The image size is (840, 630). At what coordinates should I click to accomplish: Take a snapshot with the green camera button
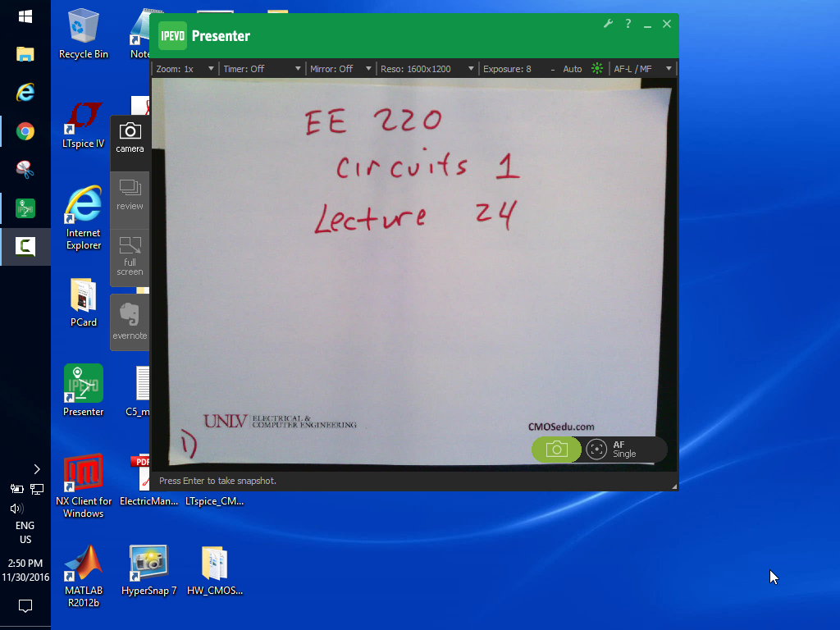pyautogui.click(x=556, y=449)
